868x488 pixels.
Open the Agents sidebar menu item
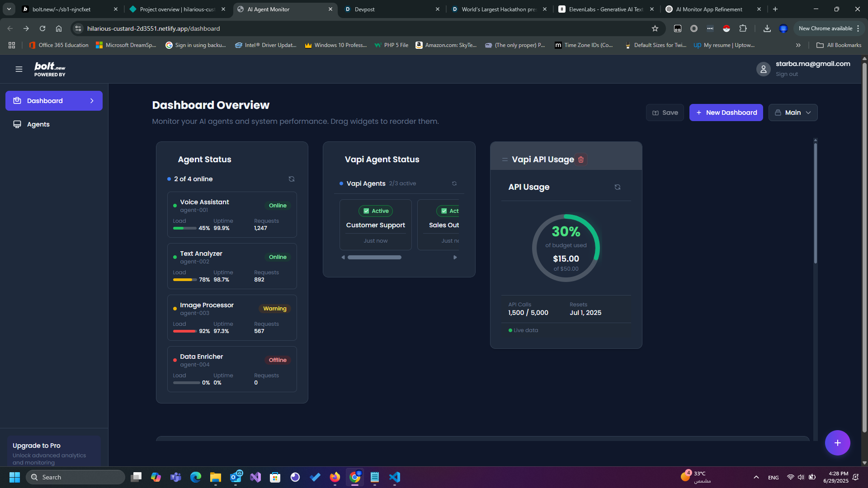tap(38, 124)
